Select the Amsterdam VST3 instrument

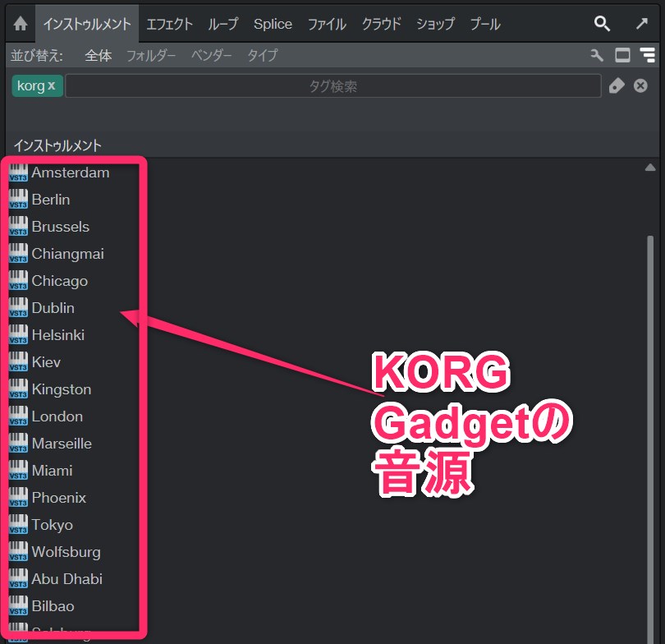[70, 172]
